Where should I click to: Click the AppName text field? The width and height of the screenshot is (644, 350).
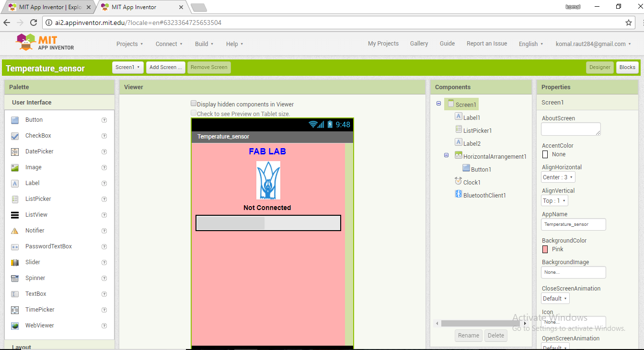[x=574, y=224]
